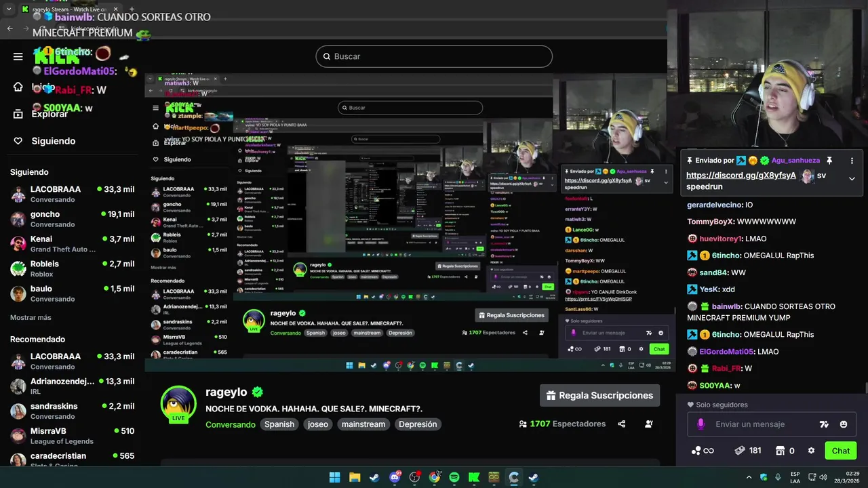
Task: Open the Explorar section icon
Action: point(18,114)
